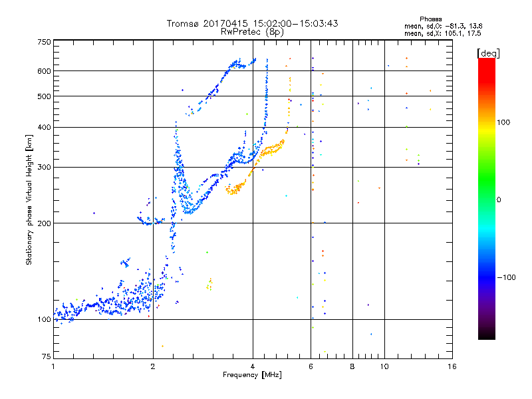Click the colorbar tick label '-100'
Viewport: 532px width, 399px height.
coord(506,277)
